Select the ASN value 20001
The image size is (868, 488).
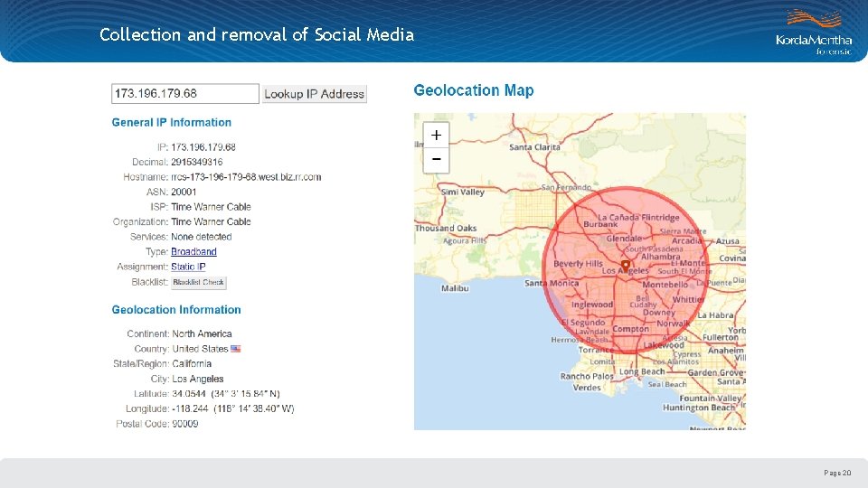click(184, 192)
